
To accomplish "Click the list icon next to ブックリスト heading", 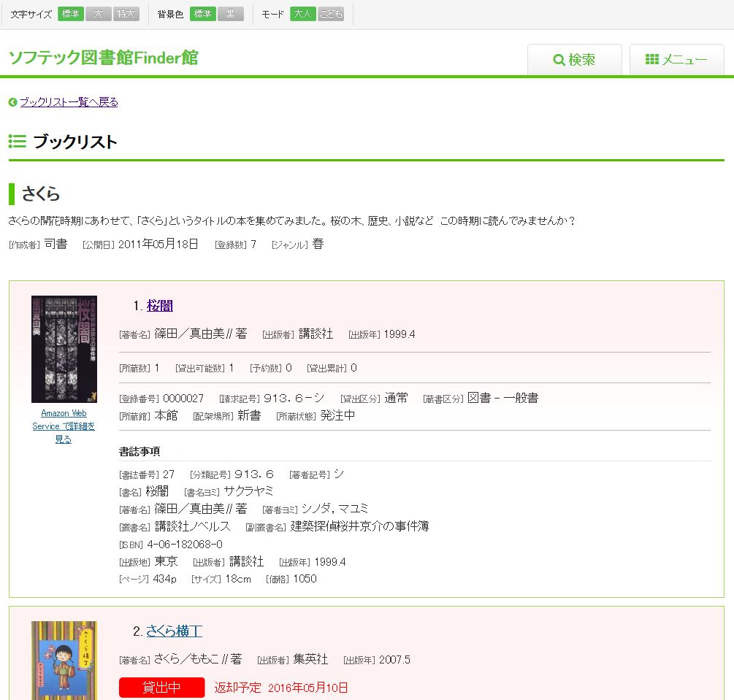I will (x=18, y=142).
